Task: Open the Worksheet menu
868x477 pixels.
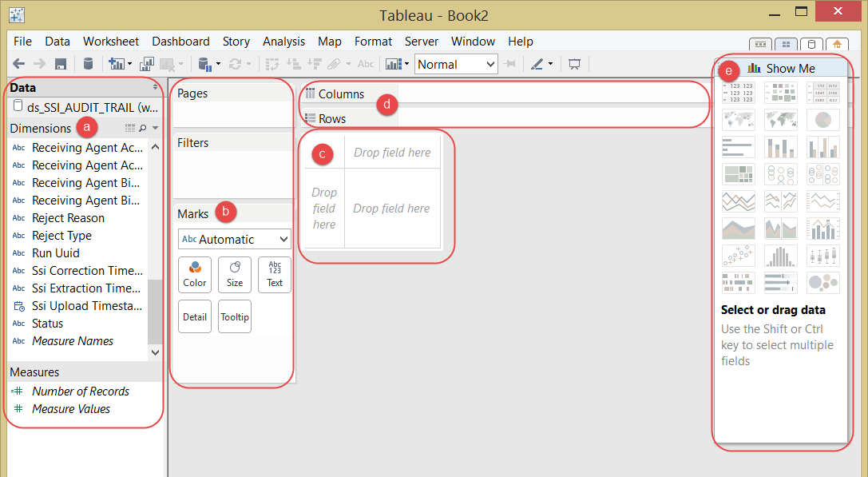Action: 111,42
